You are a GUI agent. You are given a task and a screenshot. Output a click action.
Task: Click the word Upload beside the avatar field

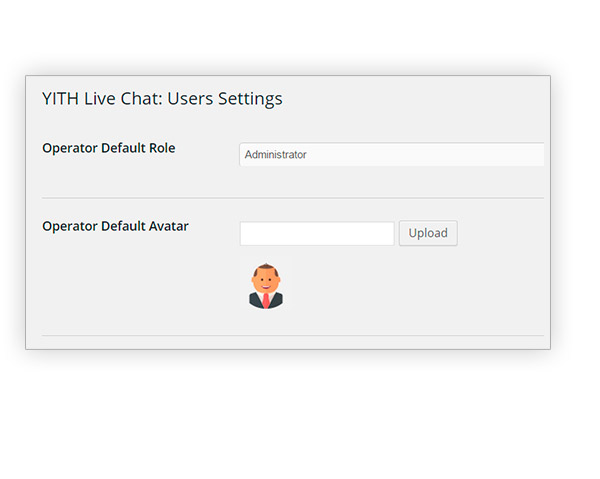pyautogui.click(x=428, y=233)
